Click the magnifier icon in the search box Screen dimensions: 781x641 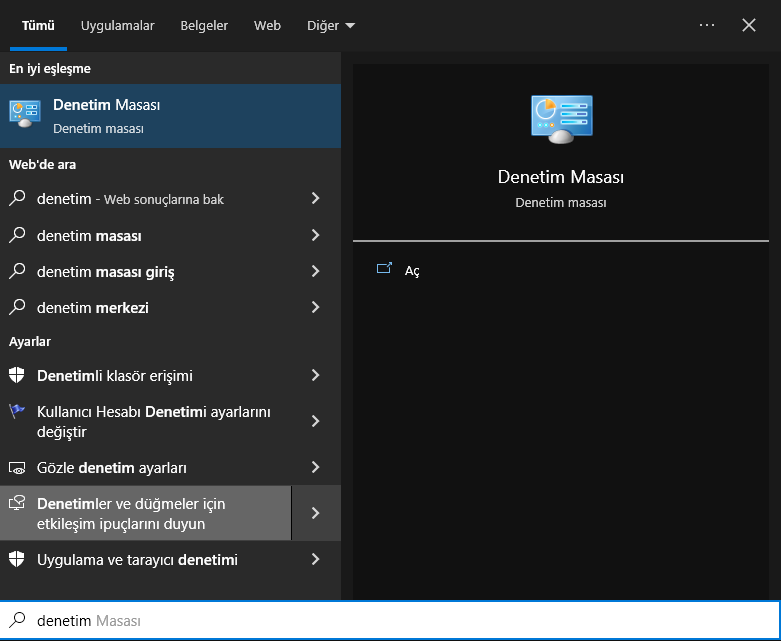click(17, 620)
